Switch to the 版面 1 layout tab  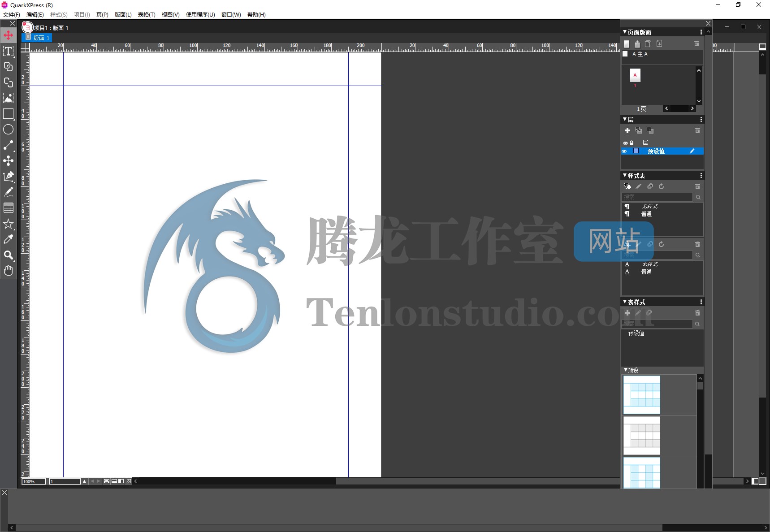(37, 38)
